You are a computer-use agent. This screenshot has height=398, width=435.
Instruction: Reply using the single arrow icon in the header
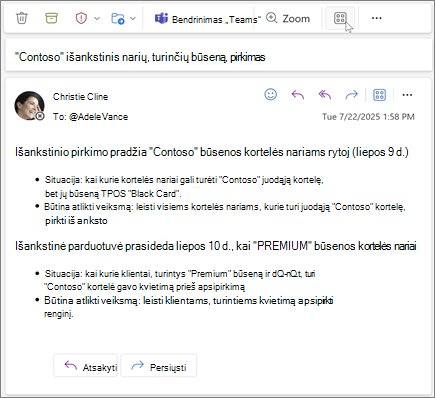298,95
